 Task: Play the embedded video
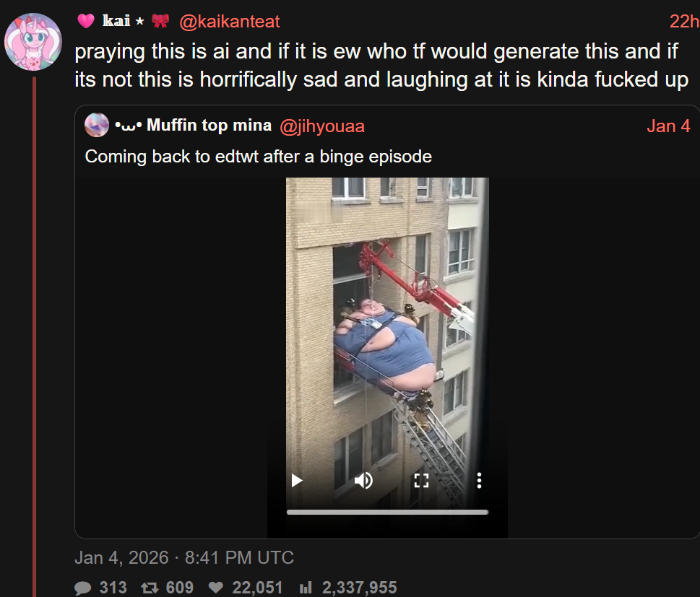point(297,481)
